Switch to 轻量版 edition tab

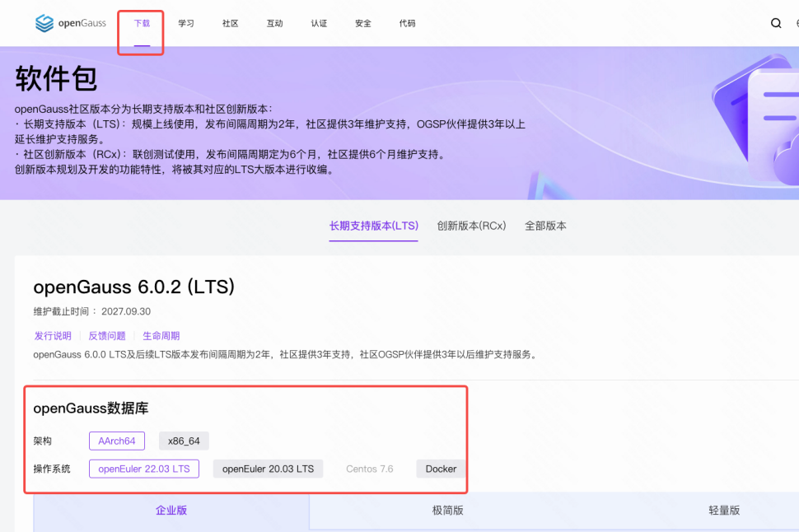pyautogui.click(x=724, y=511)
